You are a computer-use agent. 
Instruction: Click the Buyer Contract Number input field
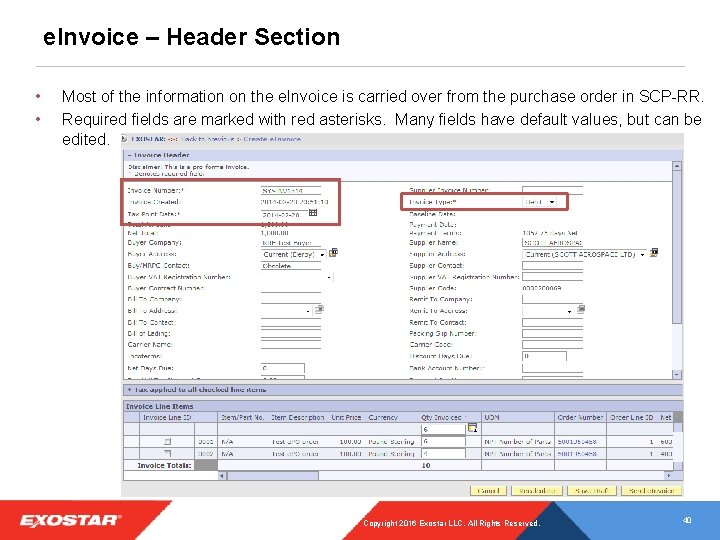(291, 288)
